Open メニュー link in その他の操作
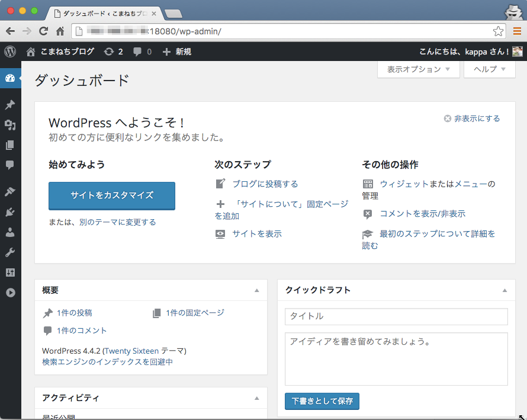Viewport: 527px width, 420px height. (471, 184)
